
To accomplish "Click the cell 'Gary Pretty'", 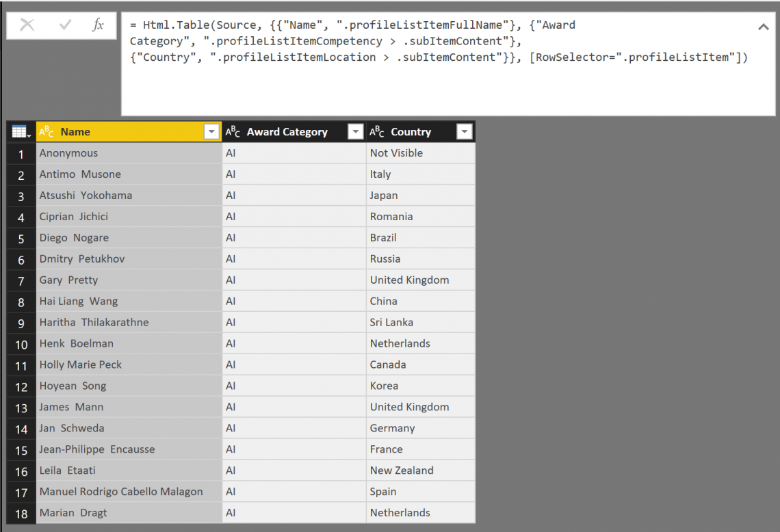I will coord(129,280).
